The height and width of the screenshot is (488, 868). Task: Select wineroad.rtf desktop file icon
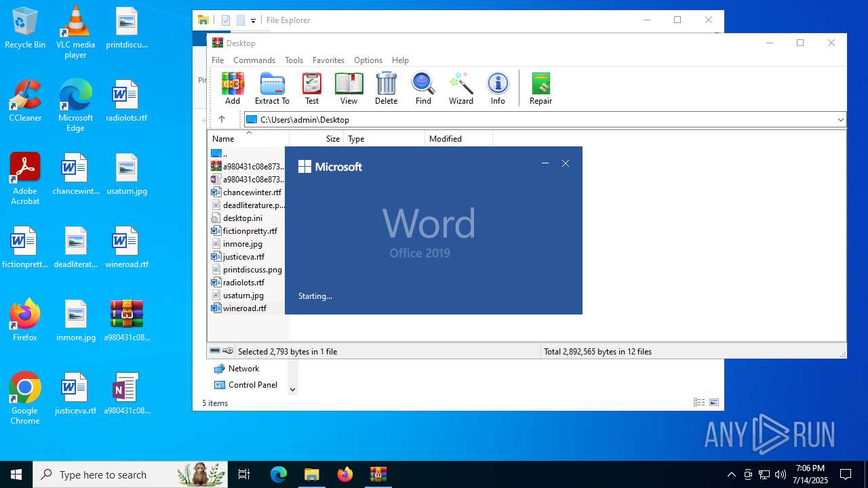127,247
